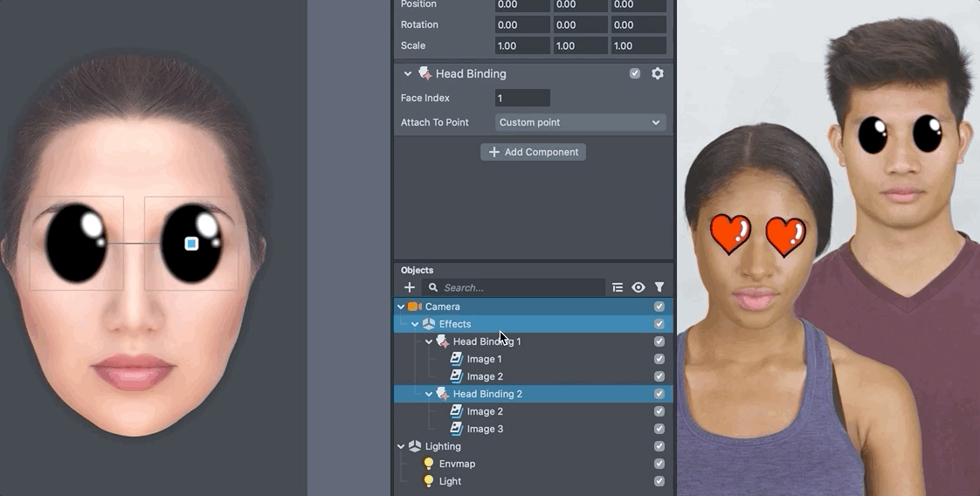Image resolution: width=980 pixels, height=496 pixels.
Task: Select the Head Binding 2 object
Action: [487, 394]
